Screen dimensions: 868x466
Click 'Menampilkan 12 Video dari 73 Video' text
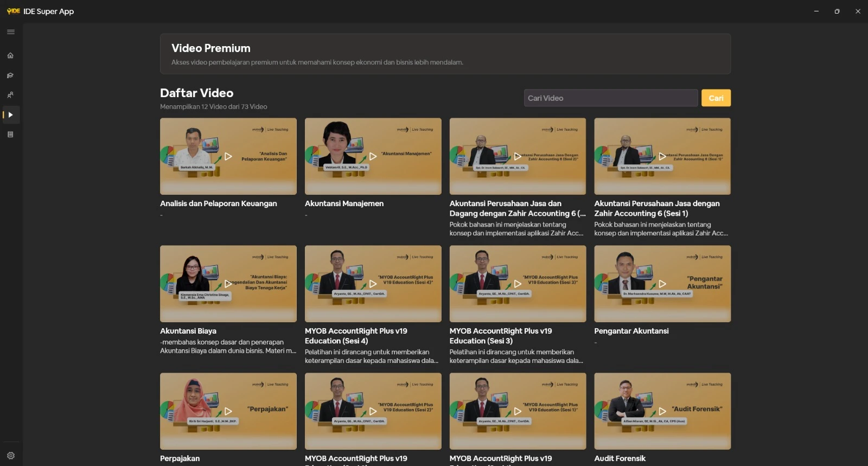(x=214, y=107)
